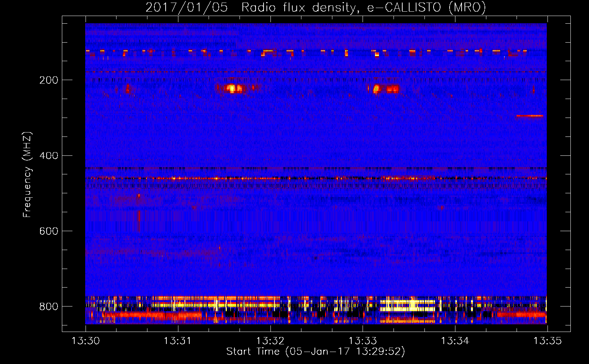Click the 'Start Time (05-Jan-17 13:29:52)' label
Image resolution: width=589 pixels, height=364 pixels.
(316, 352)
